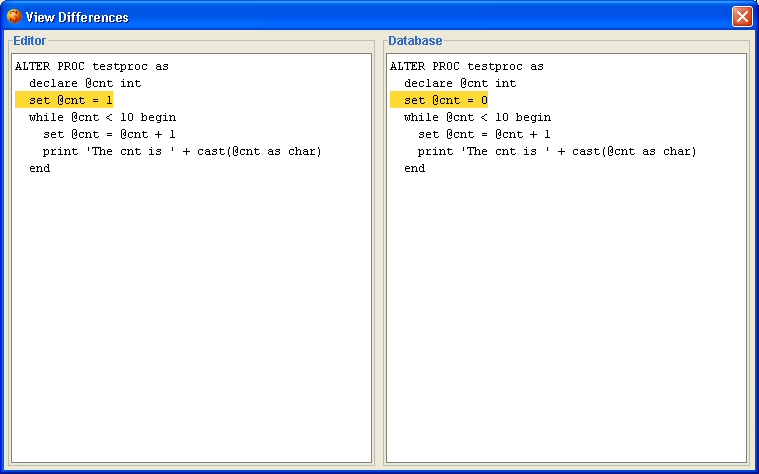
Task: Click the 'Database' panel label
Action: click(415, 41)
